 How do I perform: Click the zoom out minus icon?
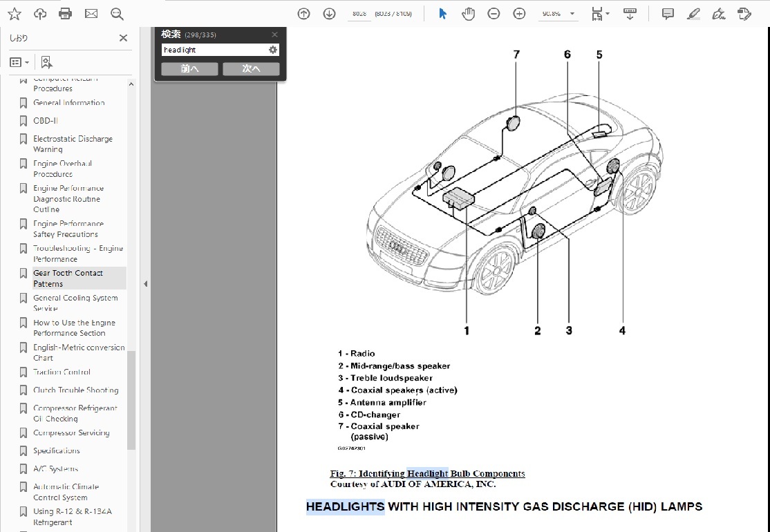tap(494, 14)
